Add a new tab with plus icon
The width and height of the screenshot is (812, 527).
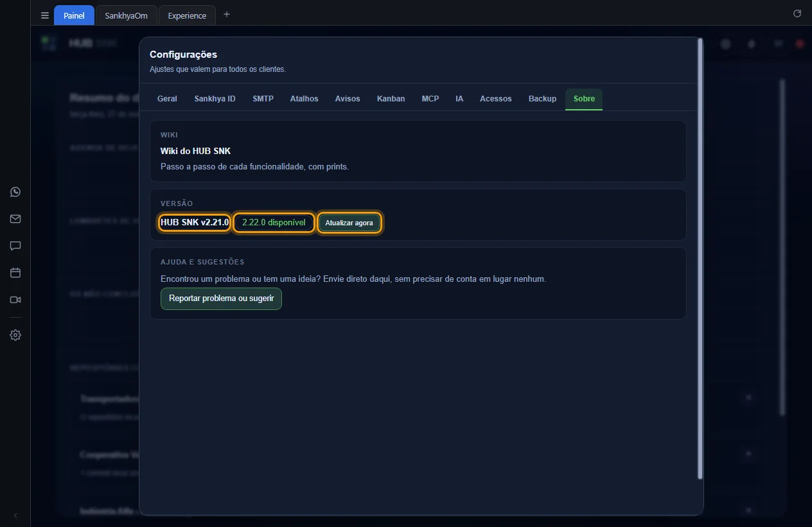coord(226,14)
